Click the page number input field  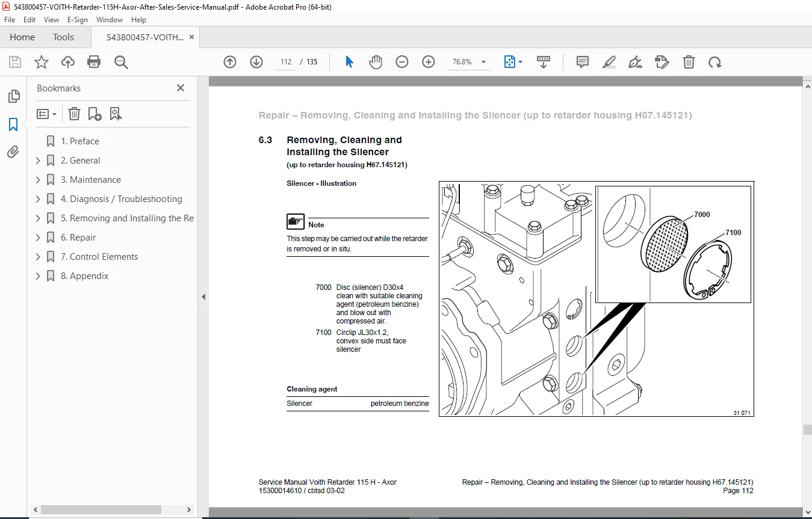click(286, 62)
